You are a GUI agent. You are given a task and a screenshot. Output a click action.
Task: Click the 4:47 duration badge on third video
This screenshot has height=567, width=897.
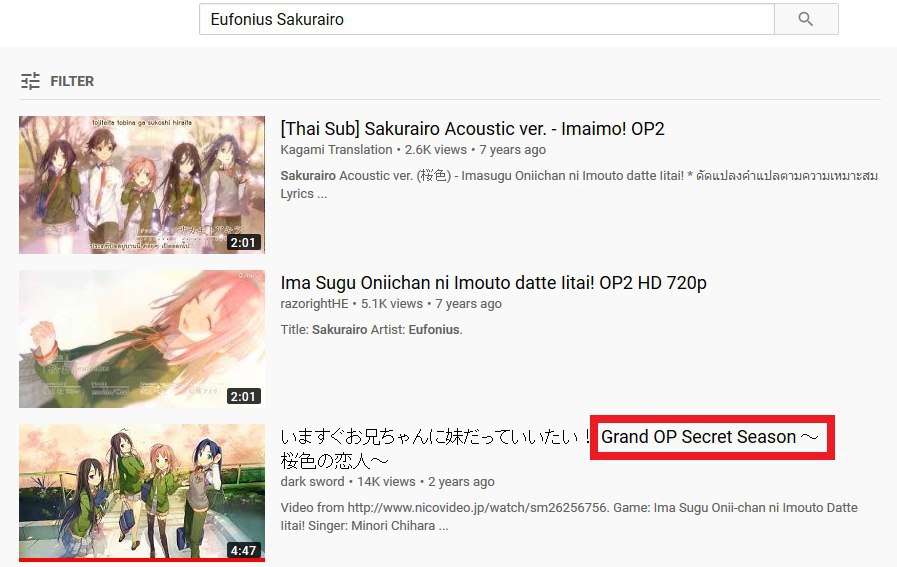point(243,550)
